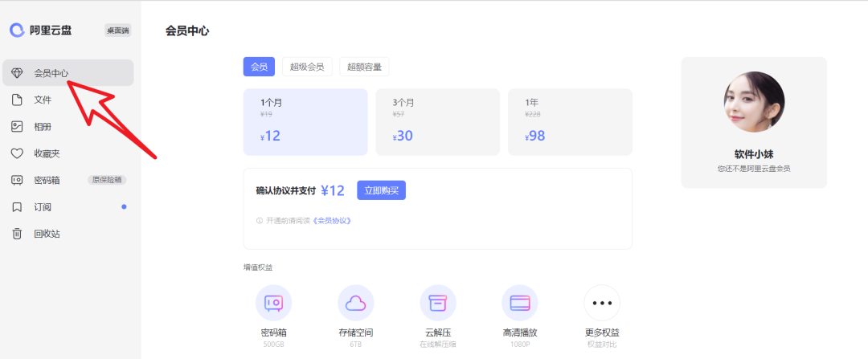This screenshot has width=868, height=359.
Task: Click the 软件小妹 profile avatar
Action: click(754, 102)
